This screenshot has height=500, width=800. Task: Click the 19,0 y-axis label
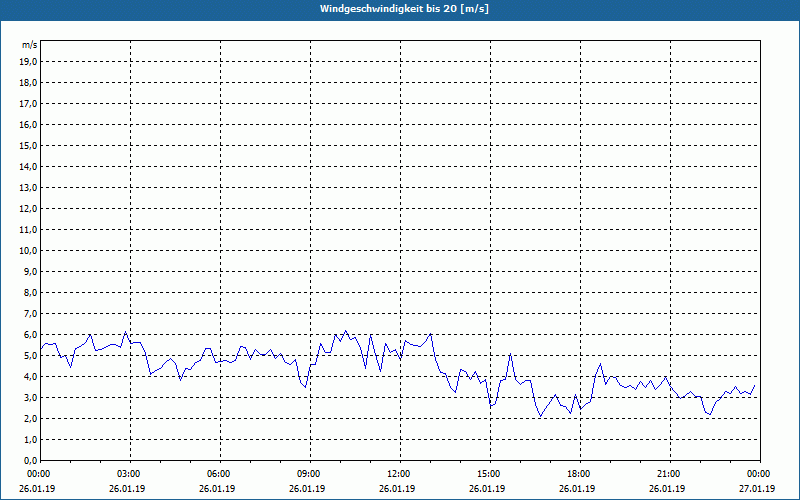point(28,62)
